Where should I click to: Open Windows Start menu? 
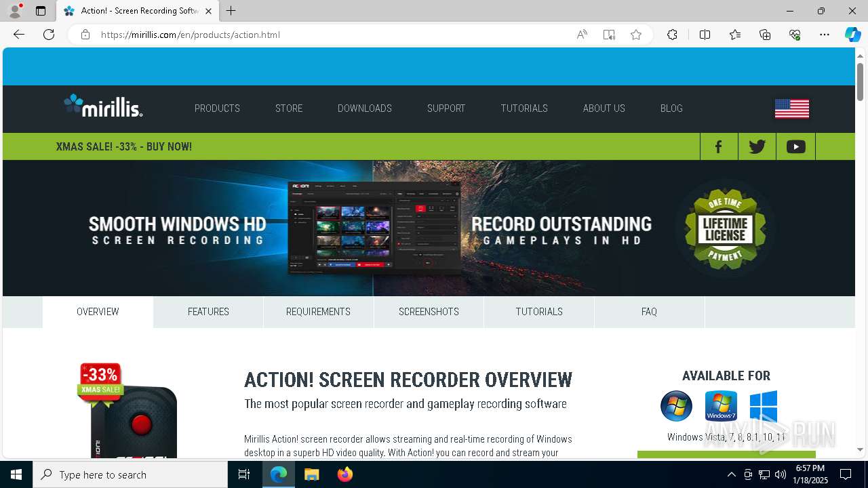pos(16,474)
